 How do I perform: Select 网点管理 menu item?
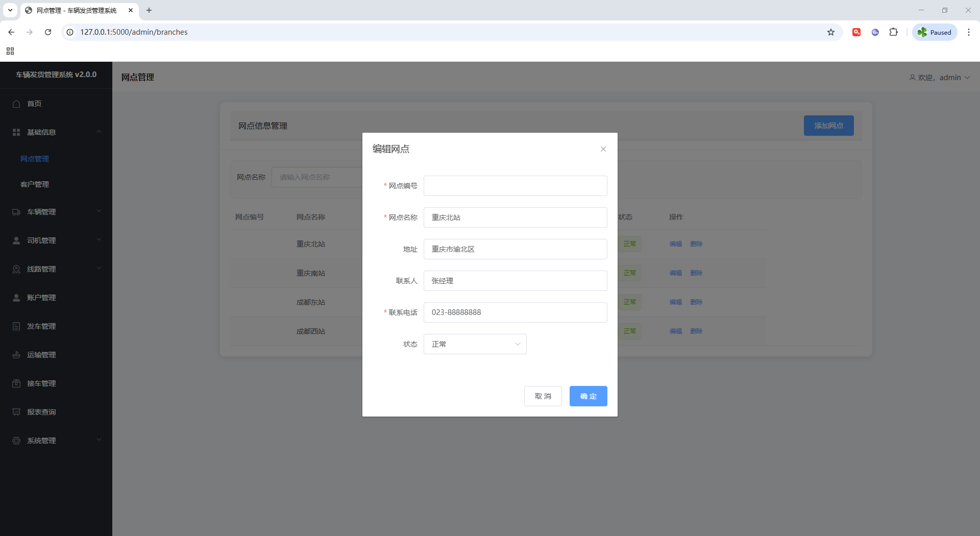click(35, 159)
